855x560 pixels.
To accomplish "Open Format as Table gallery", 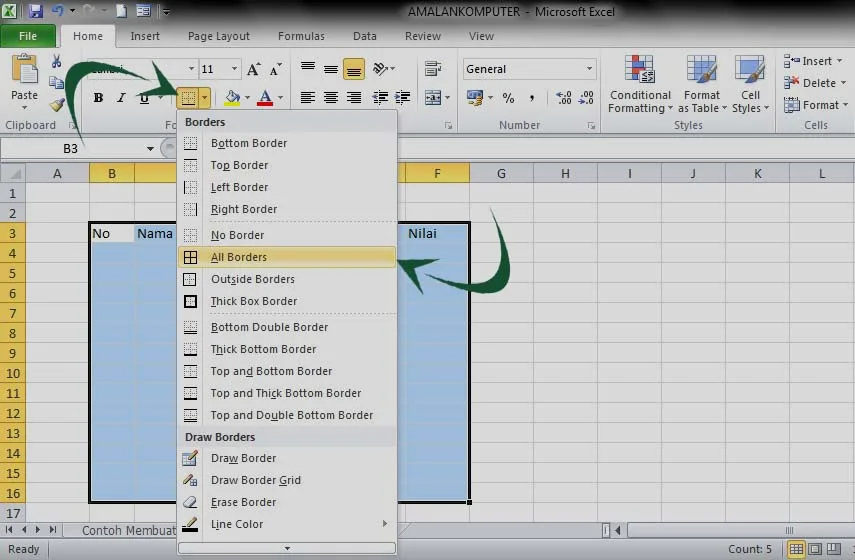I will tap(702, 84).
